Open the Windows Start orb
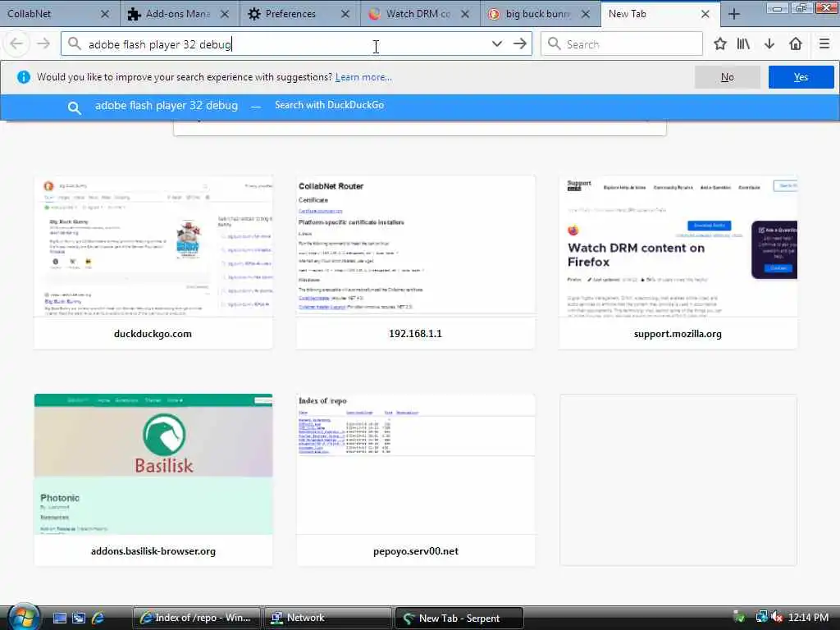The image size is (840, 630). (22, 617)
